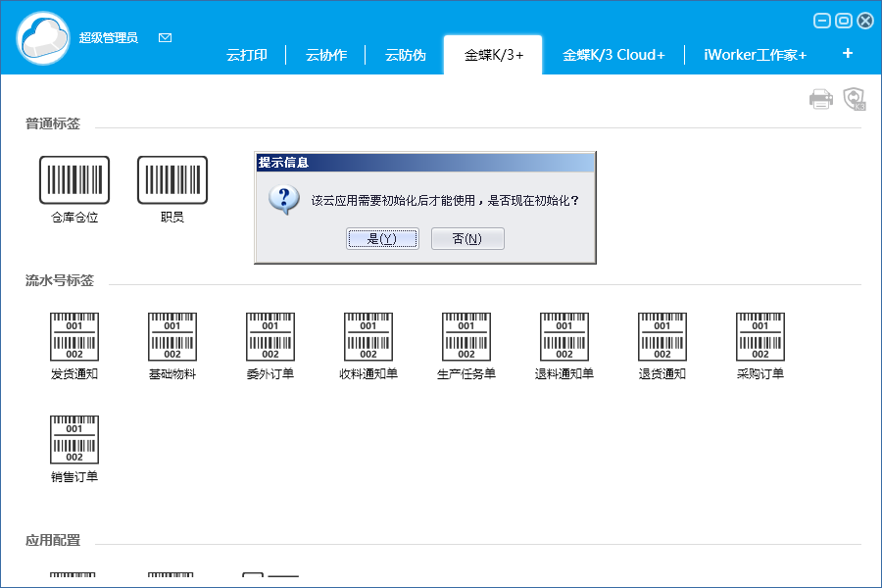882x588 pixels.
Task: Click the question mark dialog icon
Action: (x=284, y=200)
